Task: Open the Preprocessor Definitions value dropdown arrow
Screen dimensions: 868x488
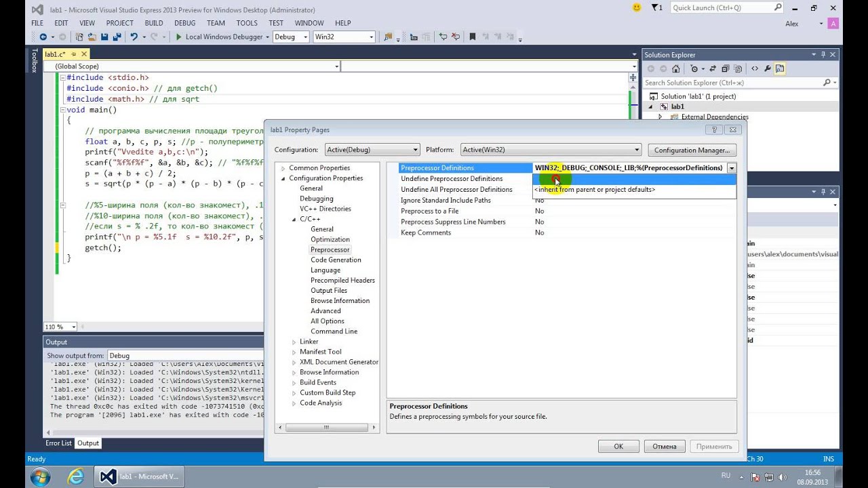Action: pyautogui.click(x=732, y=168)
